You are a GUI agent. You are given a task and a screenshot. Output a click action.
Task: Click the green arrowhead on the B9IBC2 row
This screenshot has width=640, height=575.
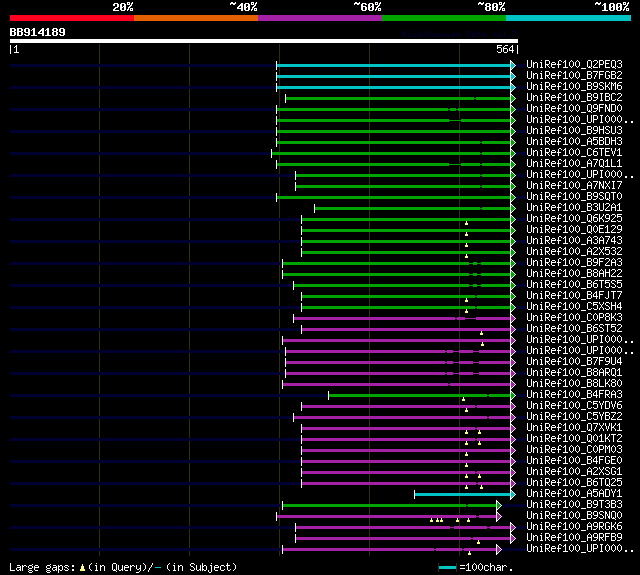click(513, 98)
